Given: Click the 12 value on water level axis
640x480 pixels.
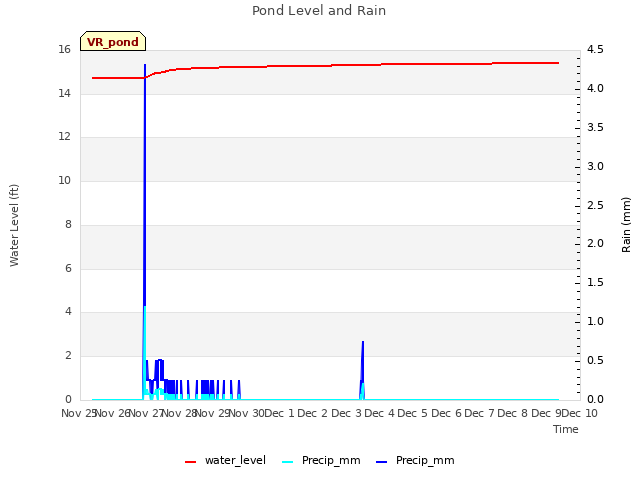Looking at the screenshot, I should pyautogui.click(x=64, y=137).
